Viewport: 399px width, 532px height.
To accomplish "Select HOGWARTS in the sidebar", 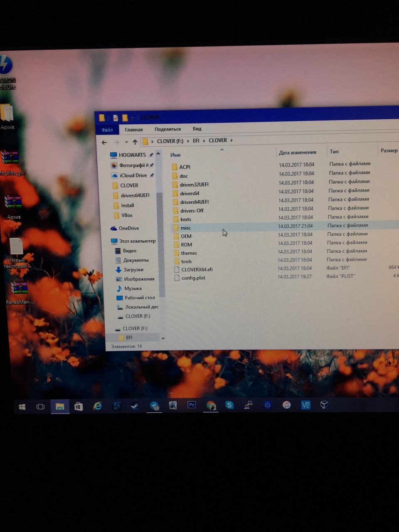I will [132, 155].
